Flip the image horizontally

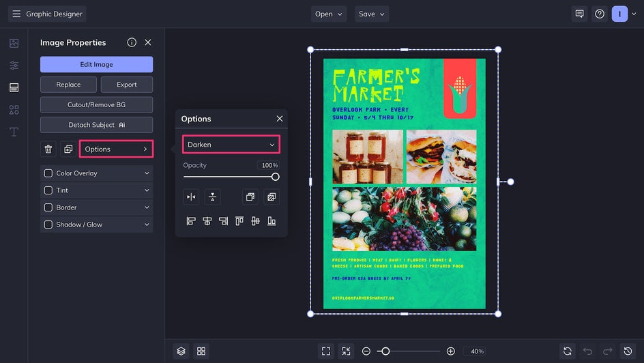pos(191,197)
